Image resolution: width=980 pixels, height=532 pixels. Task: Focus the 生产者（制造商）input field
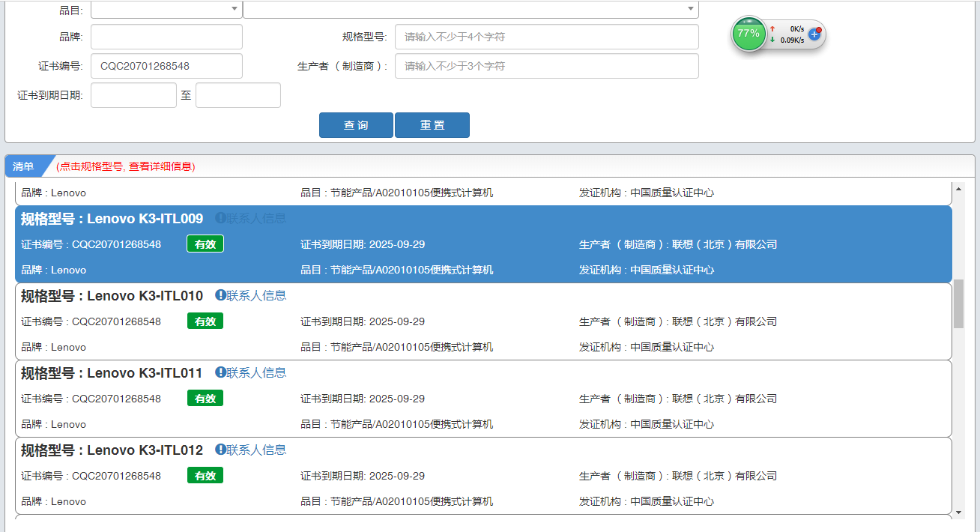(547, 66)
